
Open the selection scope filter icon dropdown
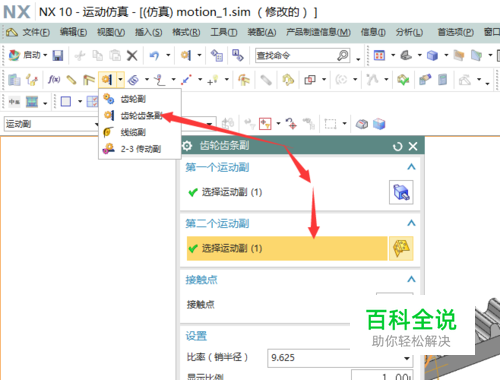point(278,124)
